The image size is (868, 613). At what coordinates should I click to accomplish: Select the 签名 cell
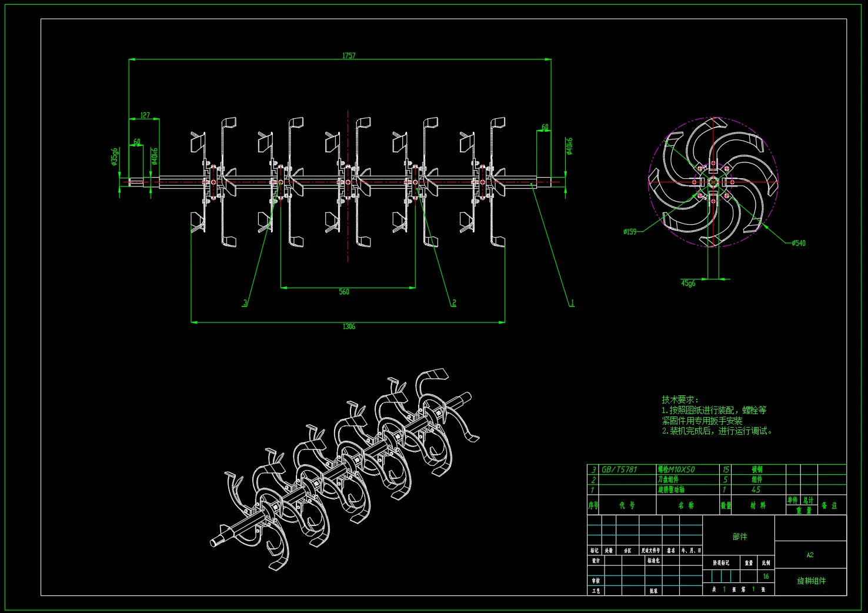tap(671, 551)
